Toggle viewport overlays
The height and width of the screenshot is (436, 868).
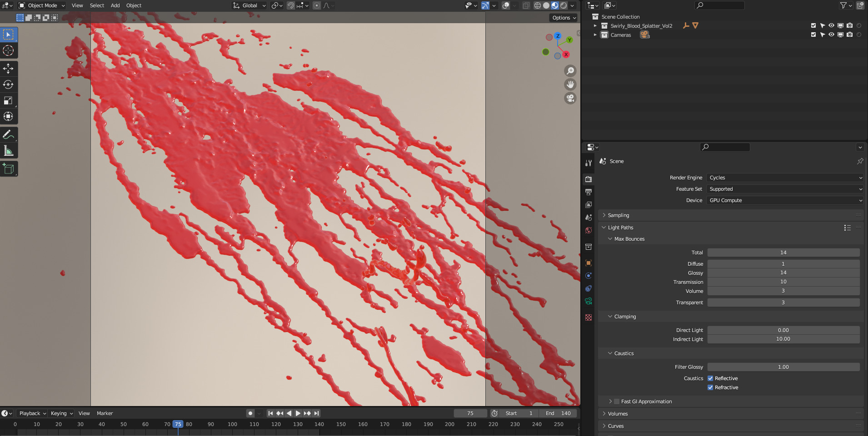(x=506, y=5)
